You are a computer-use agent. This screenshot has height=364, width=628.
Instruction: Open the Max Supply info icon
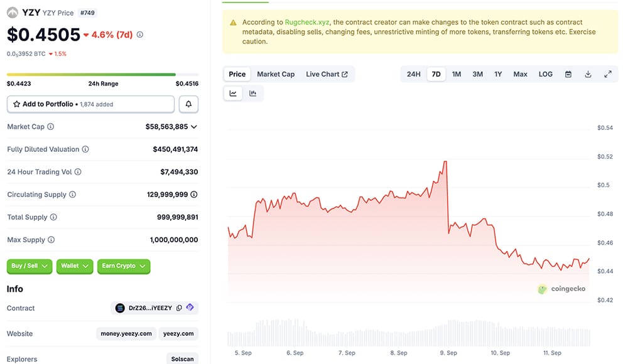(x=51, y=240)
